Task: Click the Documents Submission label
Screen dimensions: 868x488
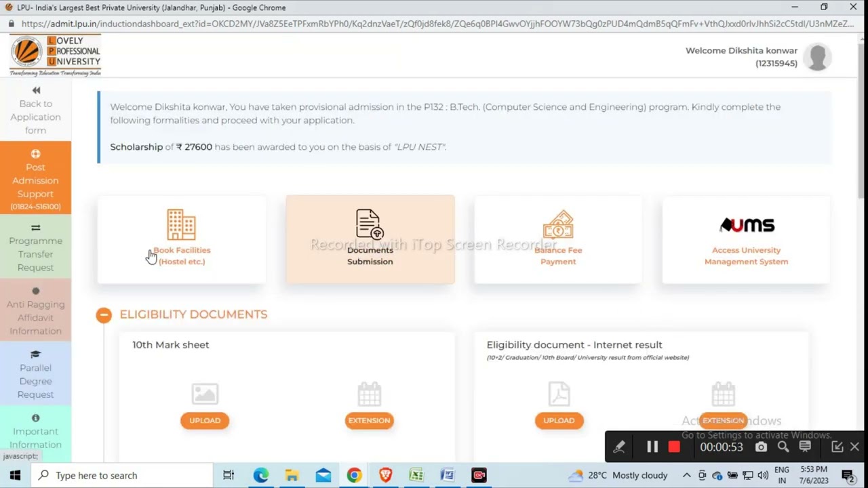Action: pos(370,256)
